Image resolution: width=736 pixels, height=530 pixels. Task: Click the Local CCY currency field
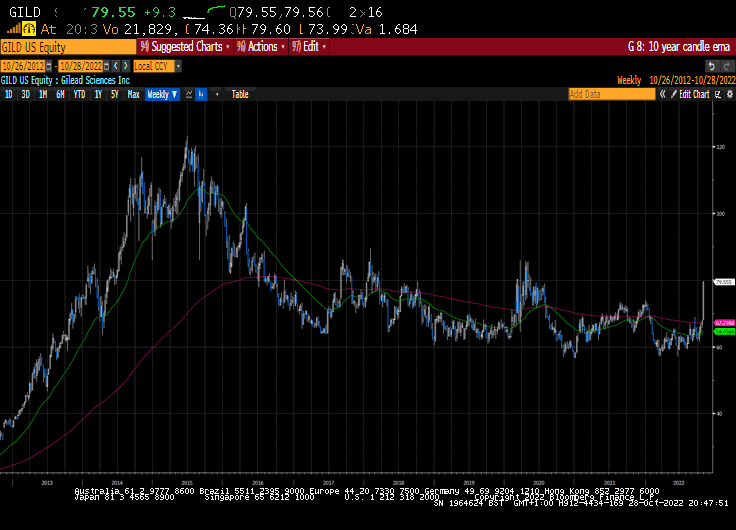pyautogui.click(x=154, y=66)
